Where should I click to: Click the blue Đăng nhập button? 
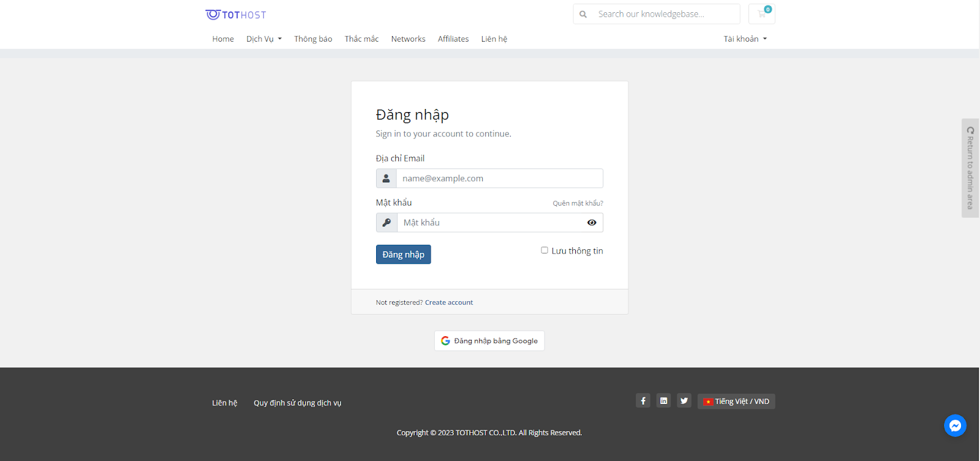click(403, 255)
